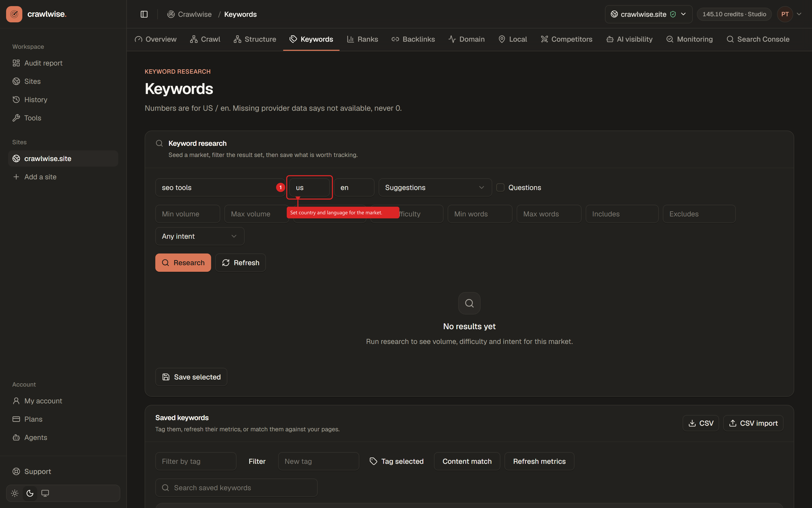Open Audit report in the sidebar
This screenshot has width=812, height=508.
pyautogui.click(x=63, y=63)
